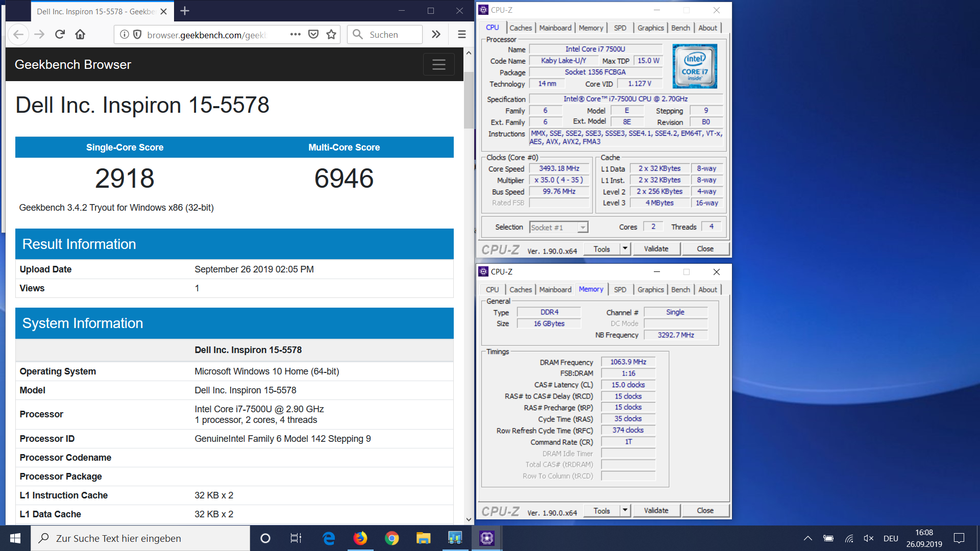Open Mainboard tab in top CPU-Z window
This screenshot has height=551, width=980.
(555, 28)
